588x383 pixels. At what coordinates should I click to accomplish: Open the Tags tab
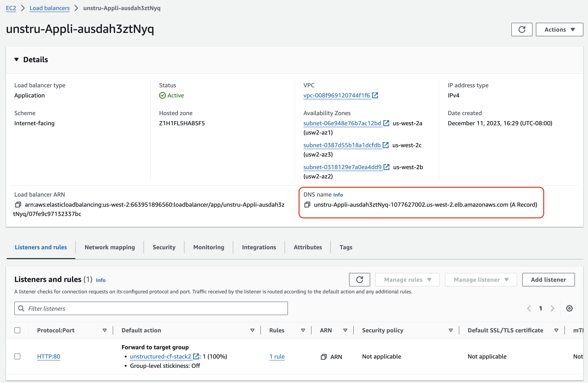point(345,247)
